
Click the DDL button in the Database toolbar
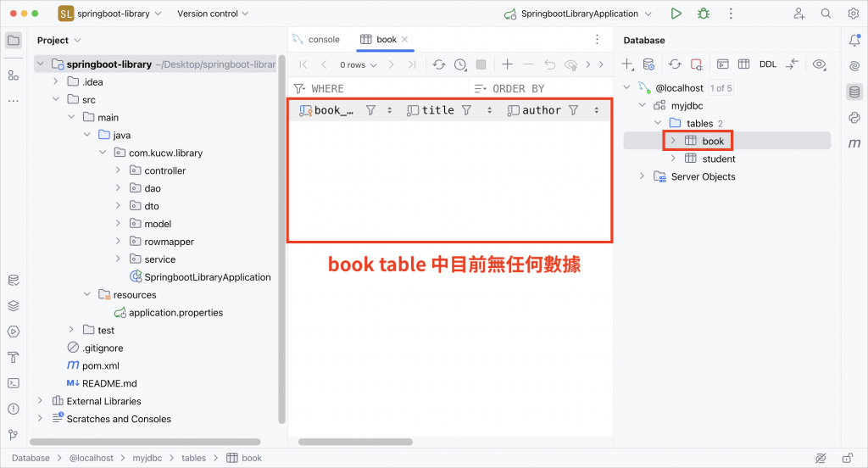768,64
